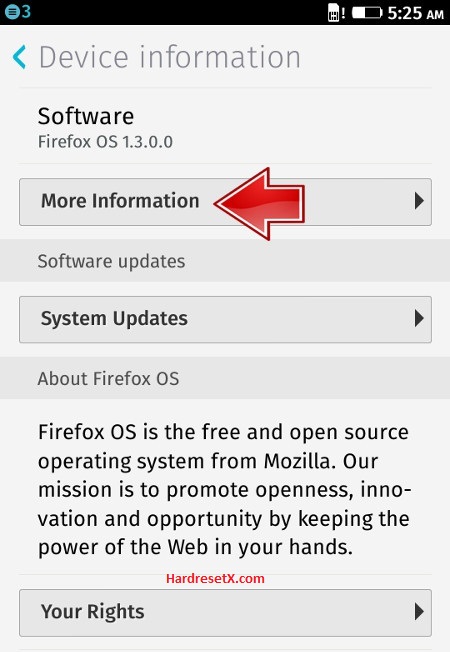
Task: Tap the 5:25 AM clock
Action: pos(415,13)
